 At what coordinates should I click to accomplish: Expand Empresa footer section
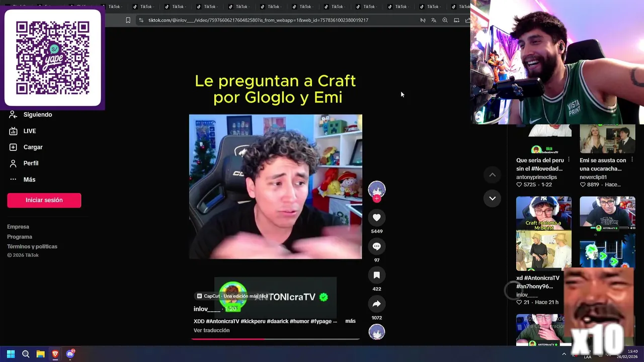(x=18, y=227)
